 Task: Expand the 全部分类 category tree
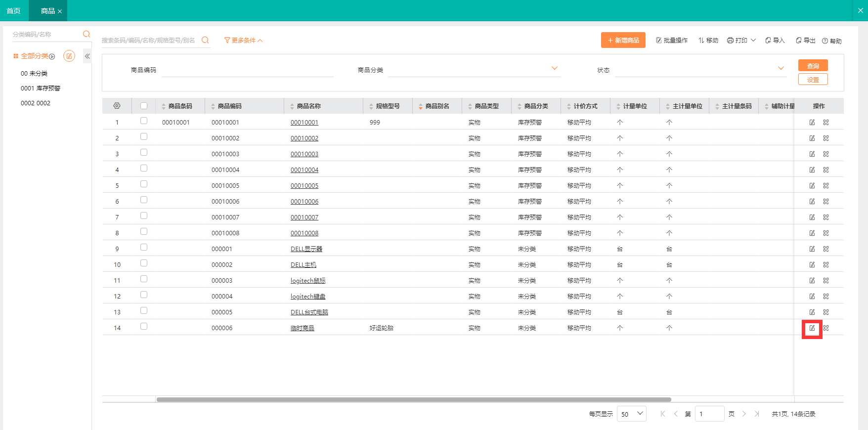coord(52,56)
